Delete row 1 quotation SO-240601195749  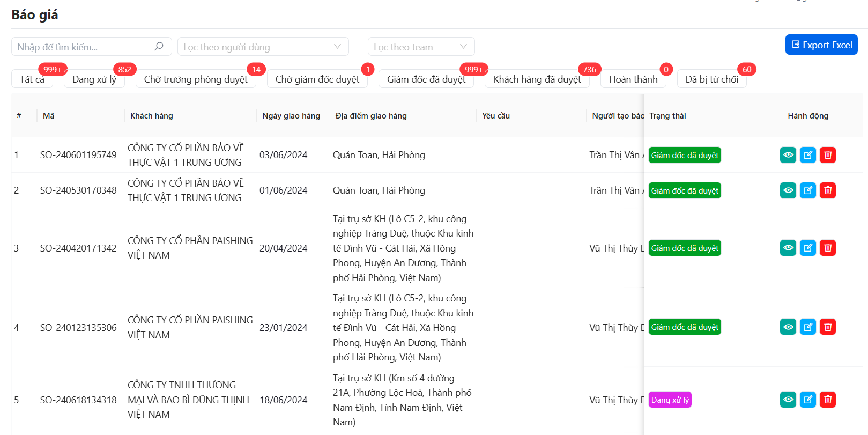click(x=827, y=155)
